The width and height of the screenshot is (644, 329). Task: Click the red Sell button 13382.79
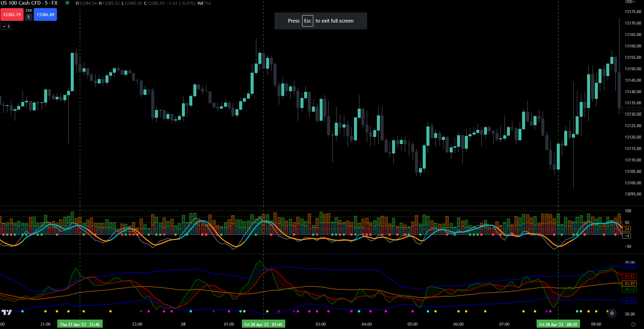(x=12, y=14)
